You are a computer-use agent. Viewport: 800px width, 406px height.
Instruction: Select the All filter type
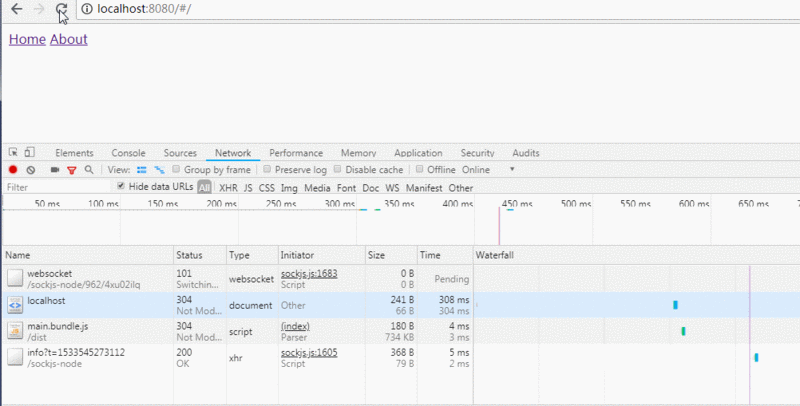(x=204, y=188)
